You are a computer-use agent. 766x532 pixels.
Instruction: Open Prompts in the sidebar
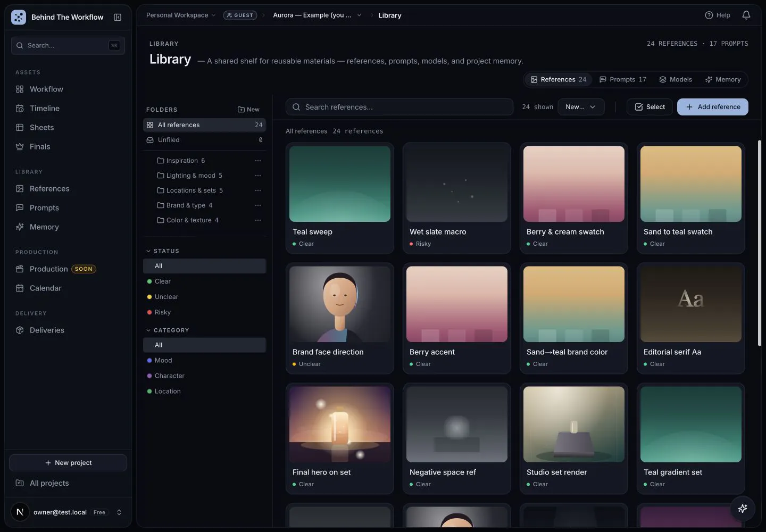[68, 207]
